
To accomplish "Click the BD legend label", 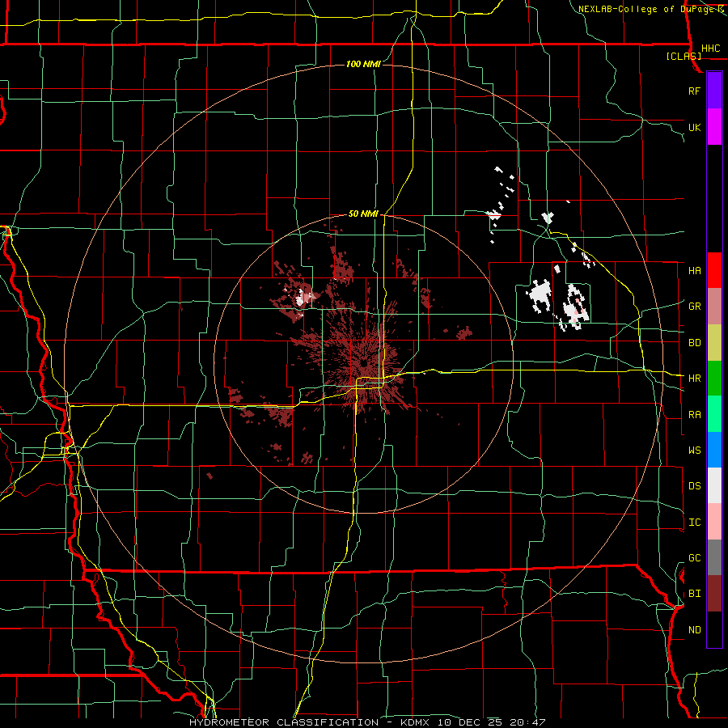I will 694,343.
